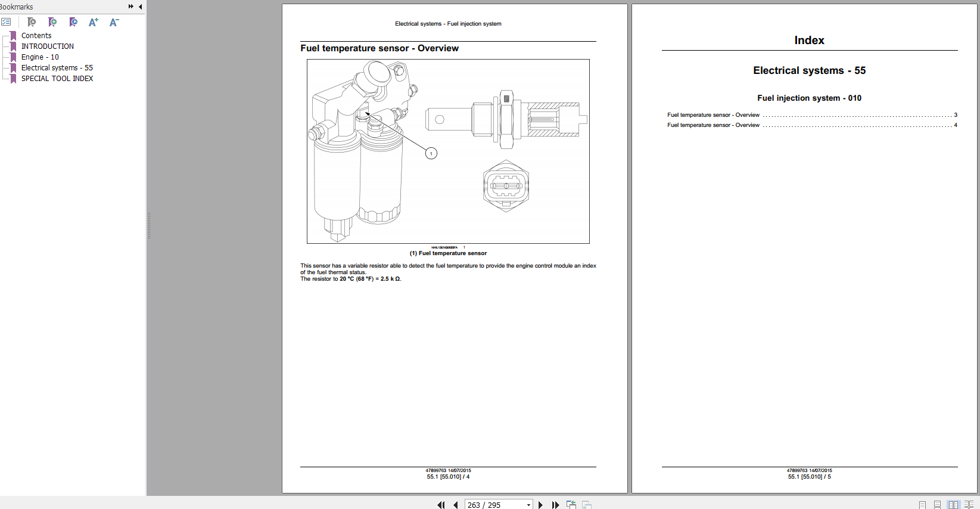Increase bookmark text size with A+
The height and width of the screenshot is (509, 980).
[x=94, y=22]
